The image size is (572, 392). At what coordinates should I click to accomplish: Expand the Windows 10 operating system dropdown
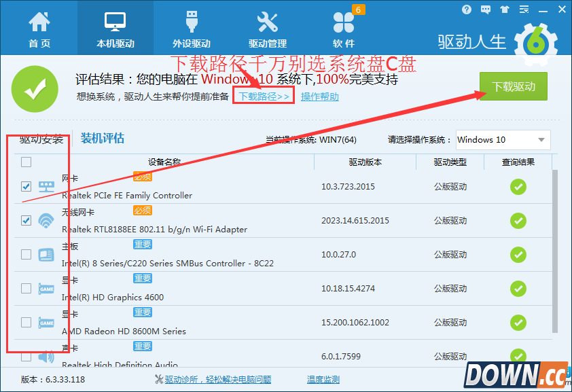(503, 140)
